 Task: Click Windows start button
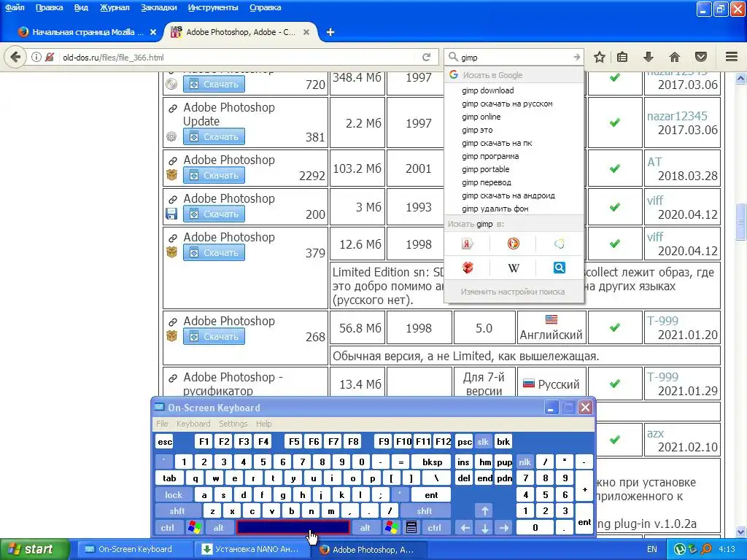tap(34, 549)
